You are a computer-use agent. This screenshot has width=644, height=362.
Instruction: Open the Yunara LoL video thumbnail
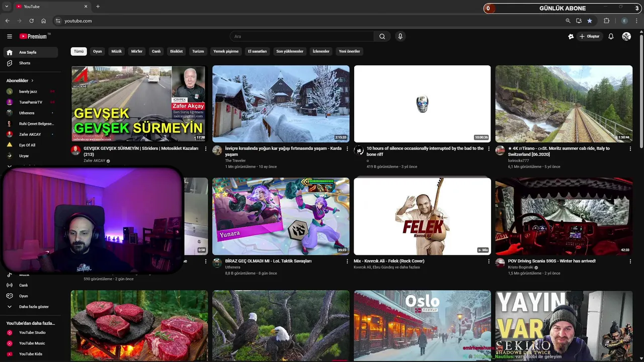(x=281, y=216)
